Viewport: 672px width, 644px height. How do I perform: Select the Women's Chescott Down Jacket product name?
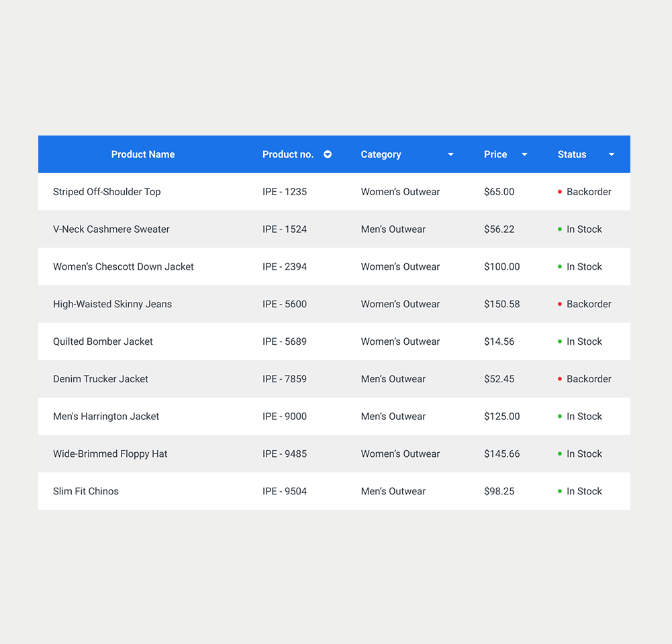123,266
